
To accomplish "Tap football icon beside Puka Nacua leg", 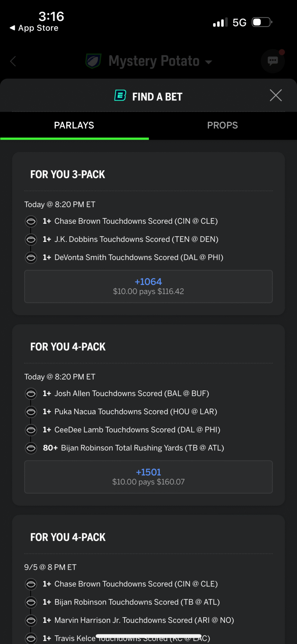I will (31, 412).
